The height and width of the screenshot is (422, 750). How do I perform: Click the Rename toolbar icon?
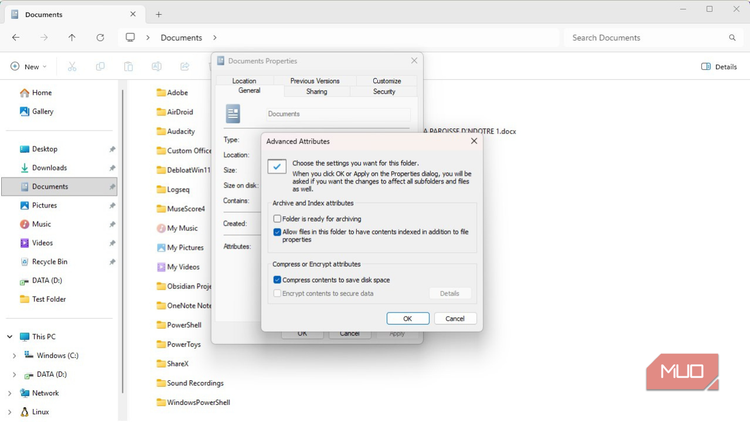156,67
